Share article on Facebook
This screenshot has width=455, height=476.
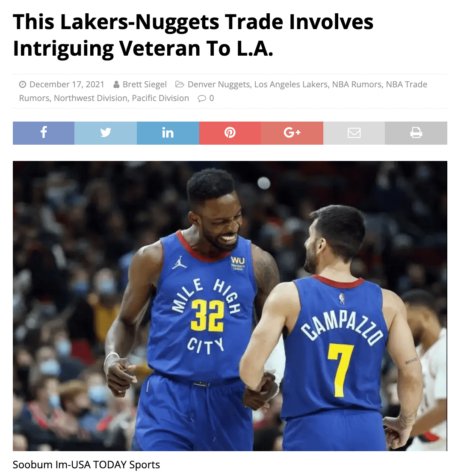pos(44,133)
